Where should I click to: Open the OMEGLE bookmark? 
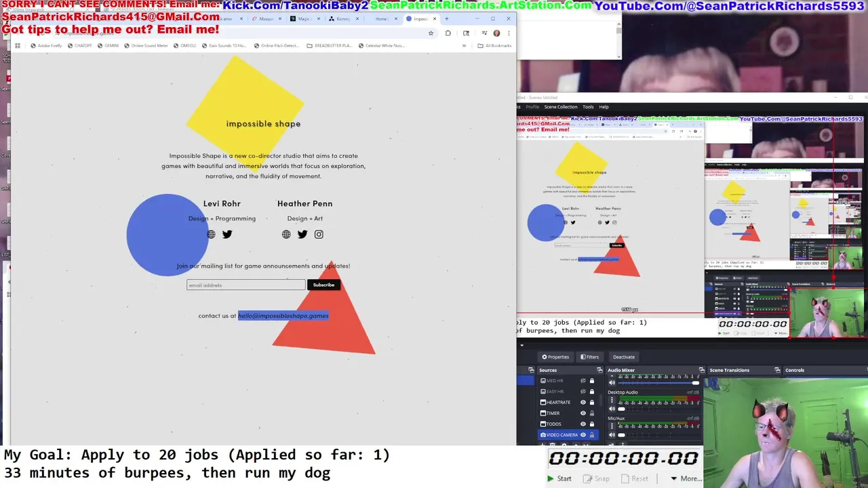coord(184,45)
